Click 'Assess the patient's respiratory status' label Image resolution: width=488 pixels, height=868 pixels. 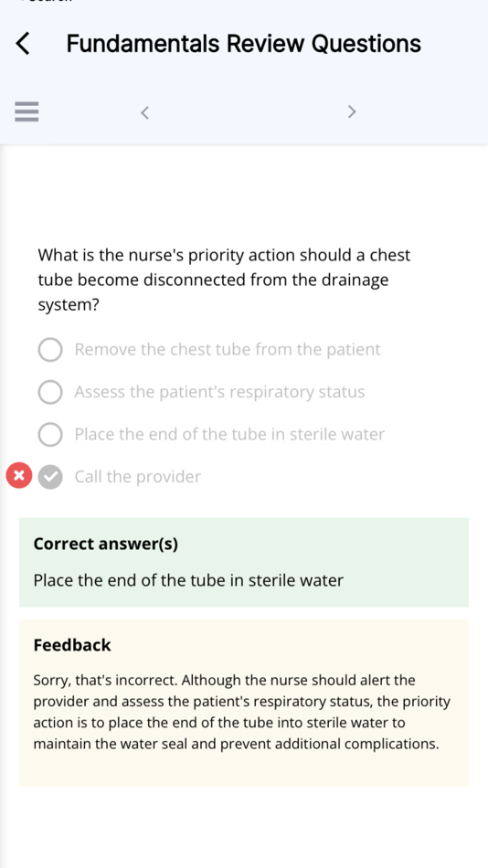[x=219, y=392]
